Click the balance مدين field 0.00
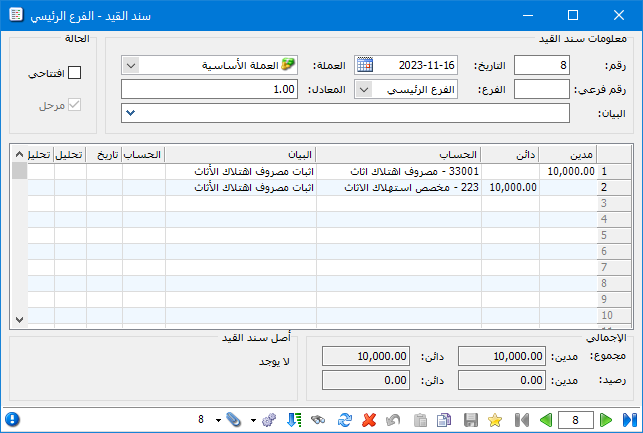This screenshot has width=643, height=433. pos(502,380)
